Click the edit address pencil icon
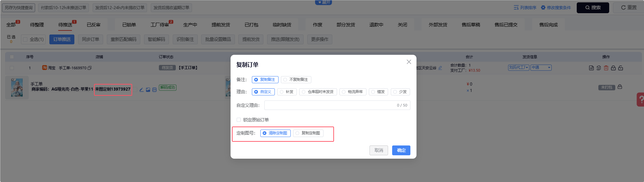Viewport: 644px width, 182px height. click(440, 68)
